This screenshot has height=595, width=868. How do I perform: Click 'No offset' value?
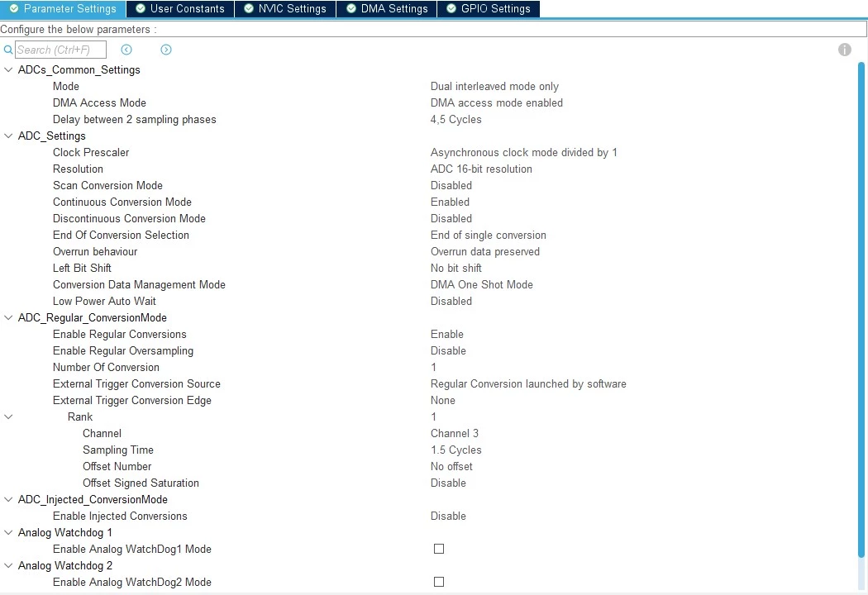pos(451,467)
